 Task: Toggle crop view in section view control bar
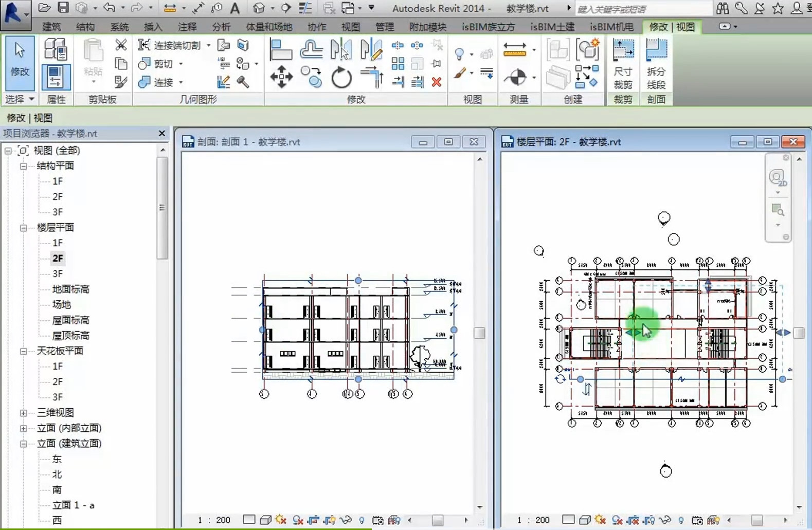[313, 520]
